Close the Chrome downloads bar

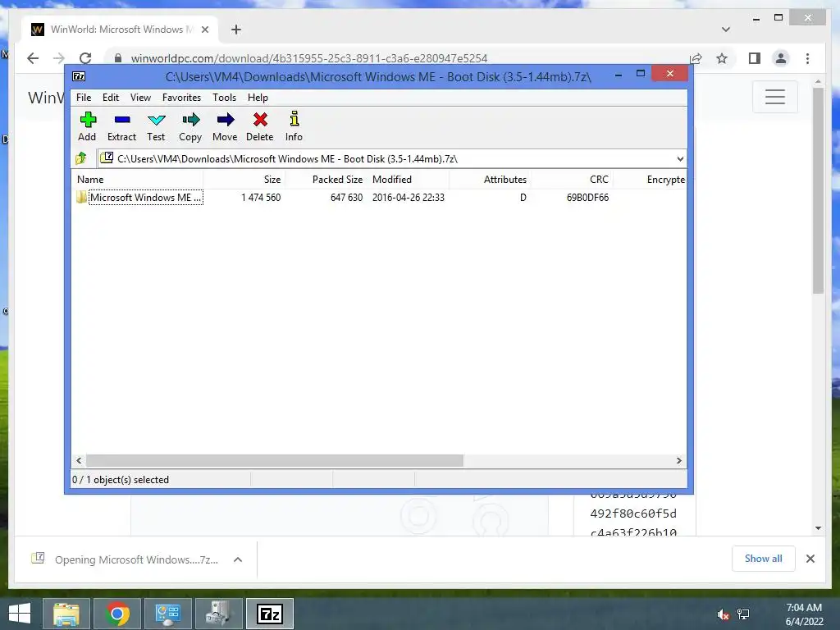point(810,559)
